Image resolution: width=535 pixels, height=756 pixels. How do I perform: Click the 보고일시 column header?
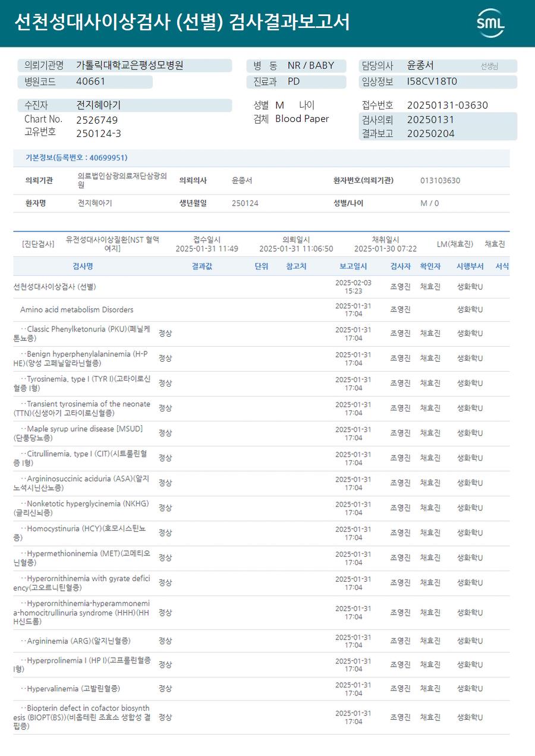coord(353,266)
